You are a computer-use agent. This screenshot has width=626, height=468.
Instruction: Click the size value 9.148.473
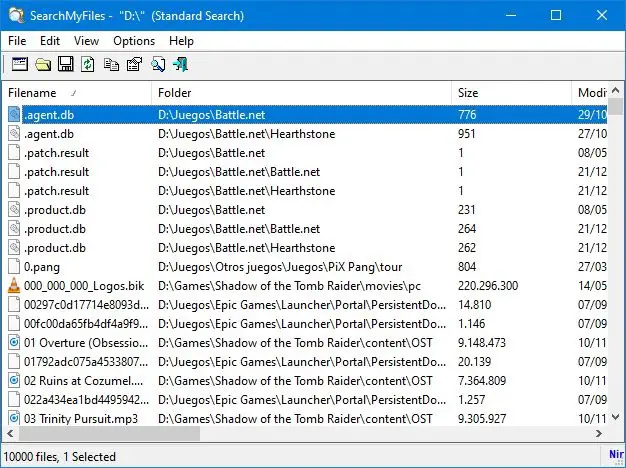482,343
